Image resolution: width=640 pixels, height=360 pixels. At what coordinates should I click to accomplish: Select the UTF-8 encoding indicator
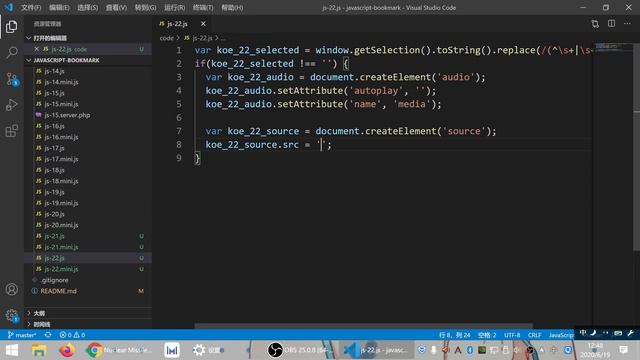pyautogui.click(x=512, y=335)
